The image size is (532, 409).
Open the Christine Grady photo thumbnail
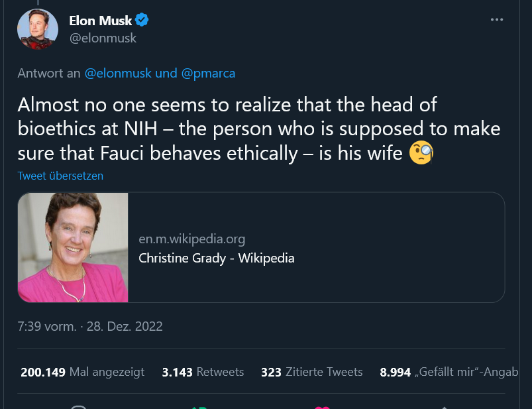[x=73, y=247]
